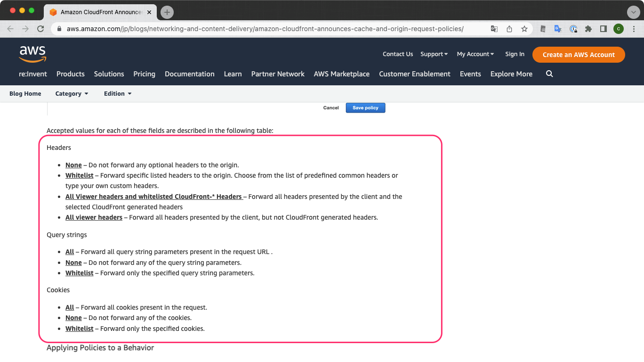
Task: Open the gray address-book extension icon
Action: 543,29
